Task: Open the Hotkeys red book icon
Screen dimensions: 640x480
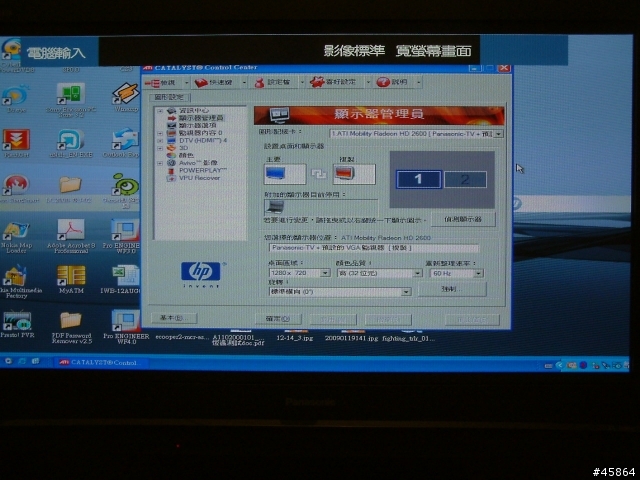Action: (x=201, y=83)
